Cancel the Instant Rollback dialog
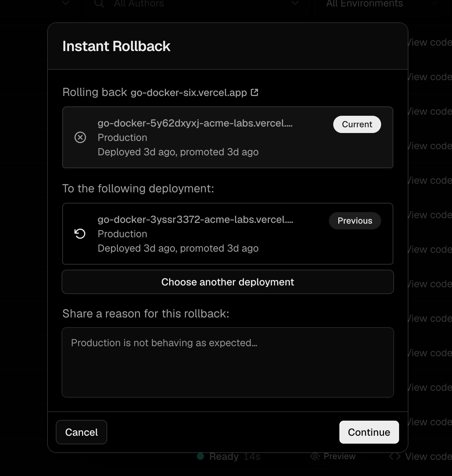The height and width of the screenshot is (476, 452). [81, 432]
